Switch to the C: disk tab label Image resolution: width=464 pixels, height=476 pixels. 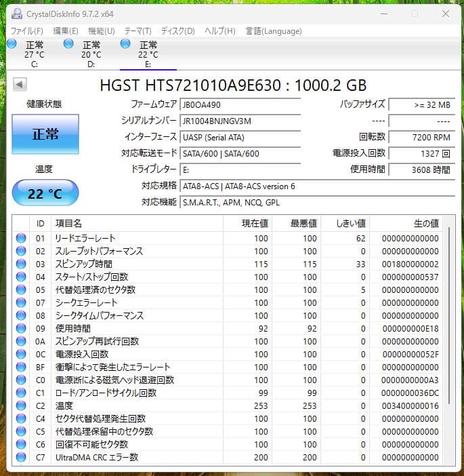click(x=35, y=64)
